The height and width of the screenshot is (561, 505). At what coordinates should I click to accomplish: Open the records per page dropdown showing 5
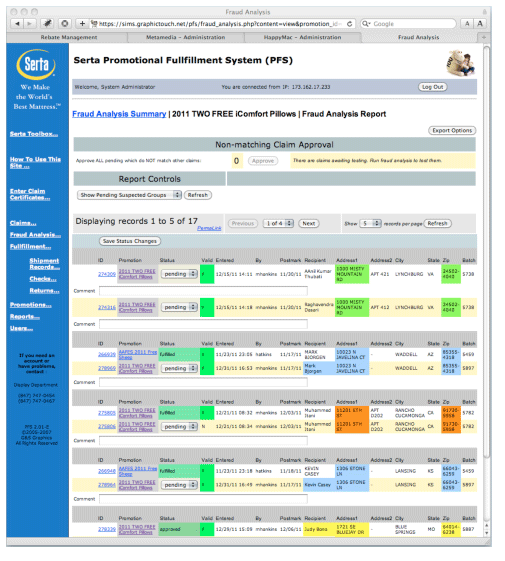pyautogui.click(x=370, y=224)
